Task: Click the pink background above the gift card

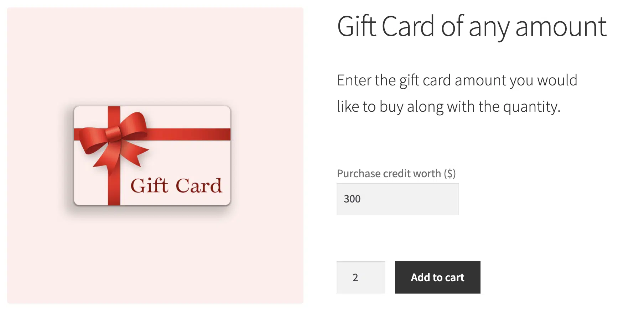Action: [155, 53]
